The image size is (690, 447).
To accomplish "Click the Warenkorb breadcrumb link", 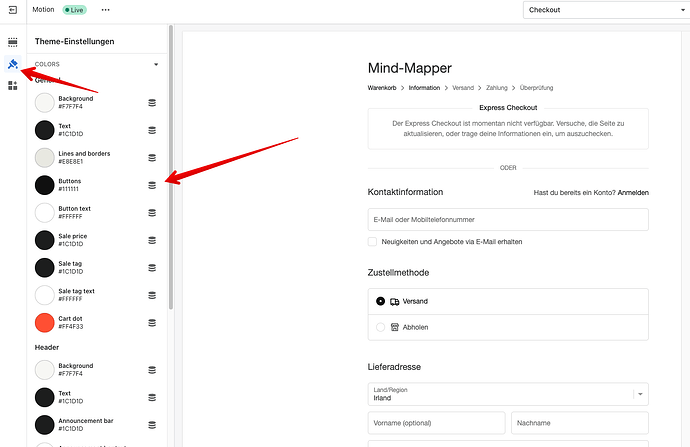I will point(382,88).
